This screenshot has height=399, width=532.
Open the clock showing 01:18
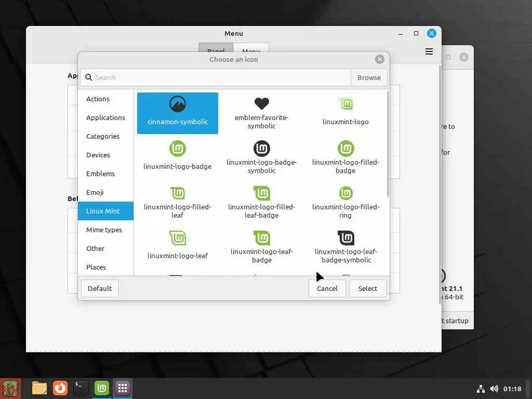coord(512,389)
